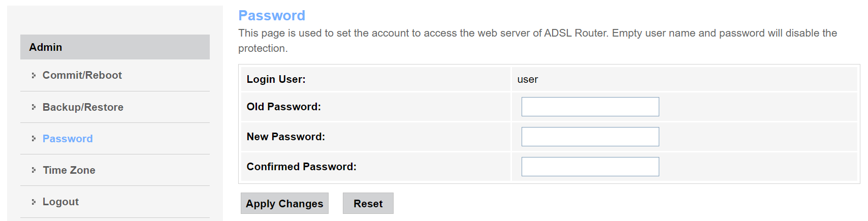Viewport: 868px width, 221px height.
Task: Click the Confirmed Password label text
Action: 301,167
